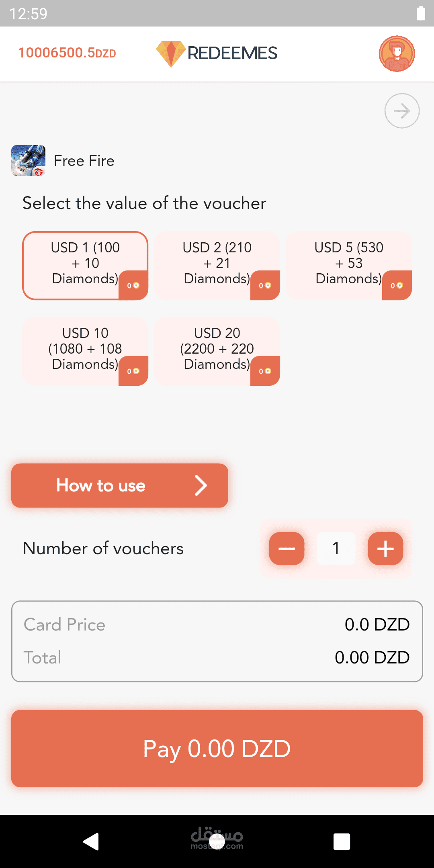Increase number of vouchers with plus
The image size is (434, 868).
point(385,549)
